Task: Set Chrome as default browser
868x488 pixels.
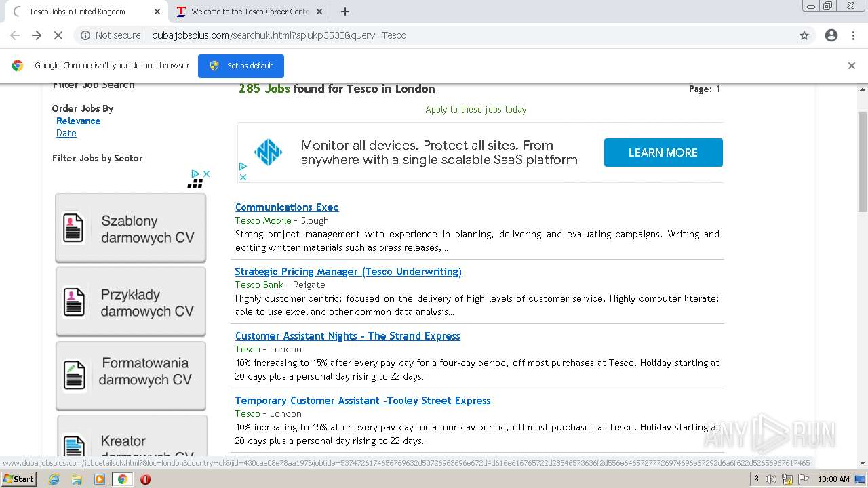Action: pyautogui.click(x=241, y=66)
